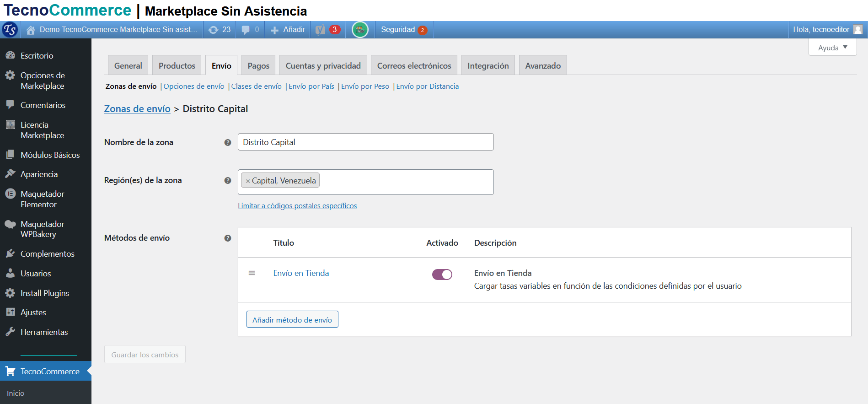Click the Título column header
This screenshot has height=404, width=868.
[284, 243]
